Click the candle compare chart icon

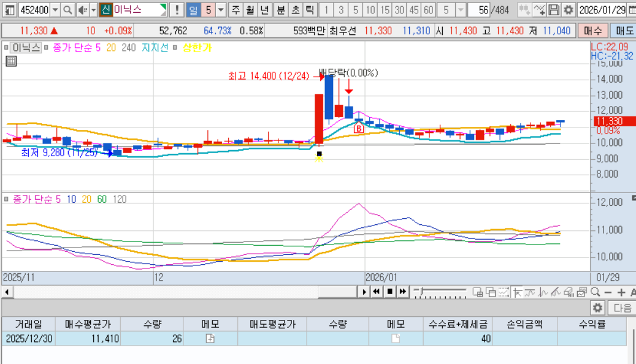coord(524,10)
